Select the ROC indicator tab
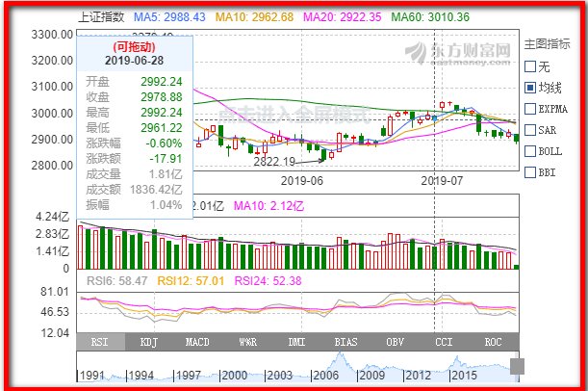The width and height of the screenshot is (588, 391). point(492,342)
